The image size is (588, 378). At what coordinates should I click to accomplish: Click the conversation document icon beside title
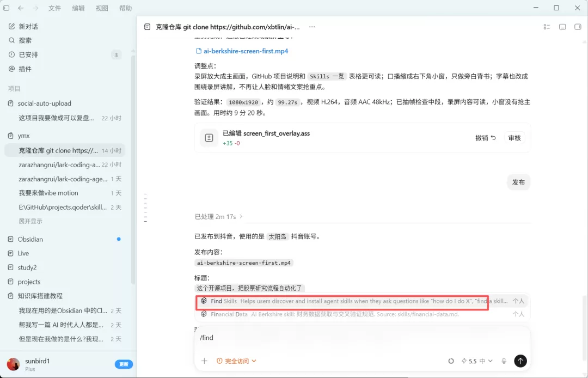(148, 27)
